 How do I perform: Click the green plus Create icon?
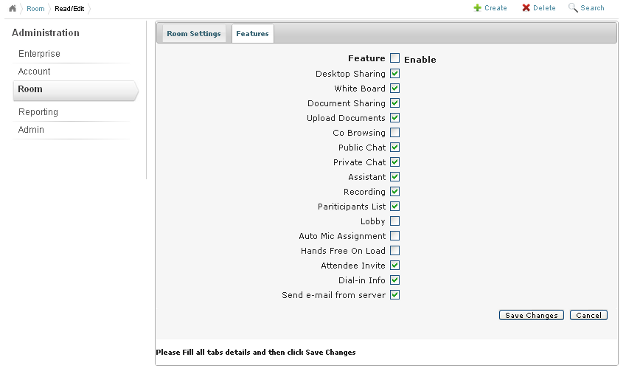(477, 8)
